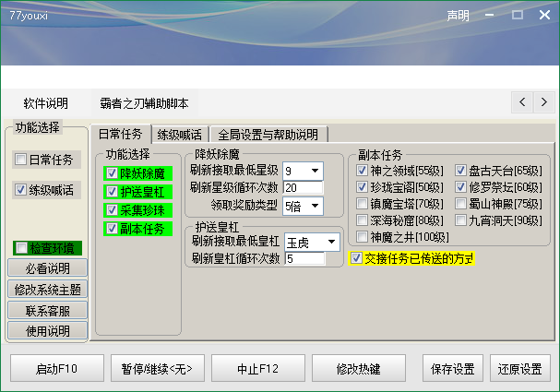The image size is (560, 392).
Task: Open the title bar dropdown arrow menu
Action: pyautogui.click(x=491, y=17)
